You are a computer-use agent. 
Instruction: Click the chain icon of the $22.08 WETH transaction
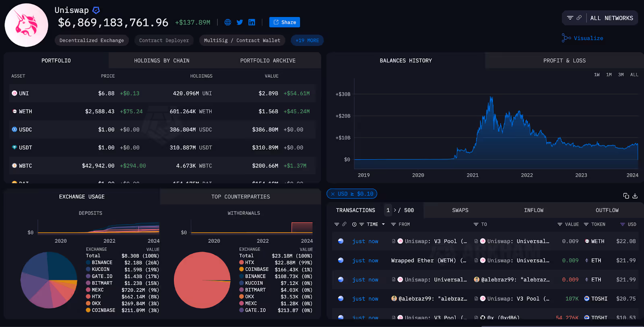click(x=341, y=241)
